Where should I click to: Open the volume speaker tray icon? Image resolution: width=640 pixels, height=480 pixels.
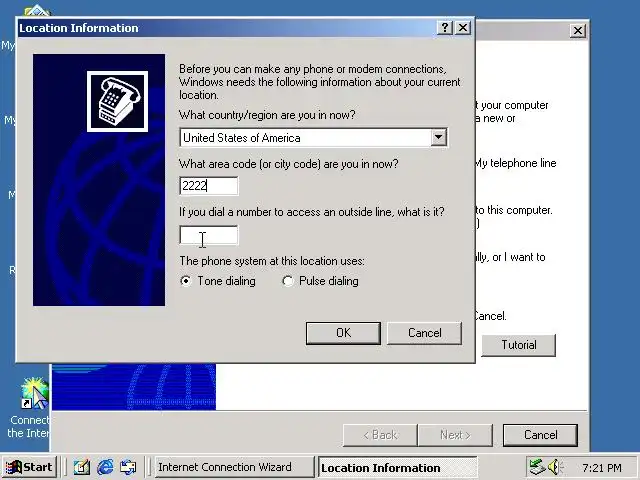[555, 467]
